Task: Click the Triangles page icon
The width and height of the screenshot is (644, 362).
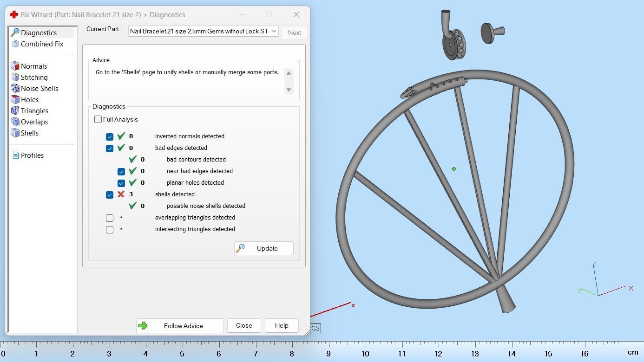Action: point(15,110)
